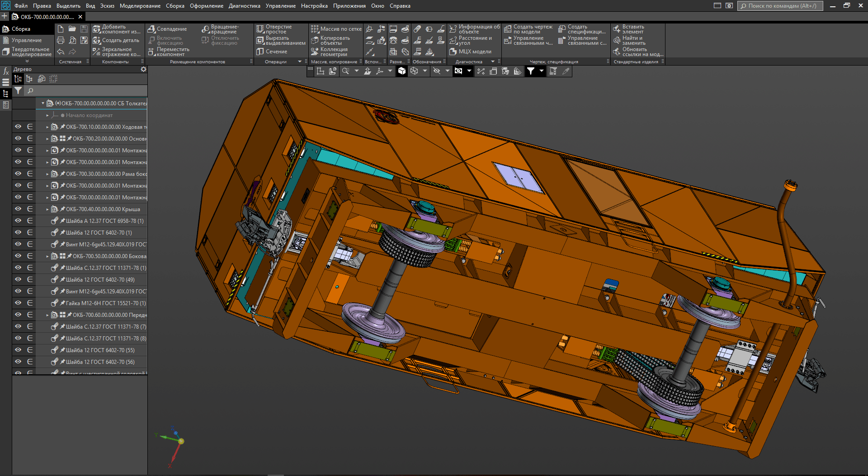Viewport: 868px width, 476px height.
Task: Expand the Начало координат tree node
Action: point(47,115)
